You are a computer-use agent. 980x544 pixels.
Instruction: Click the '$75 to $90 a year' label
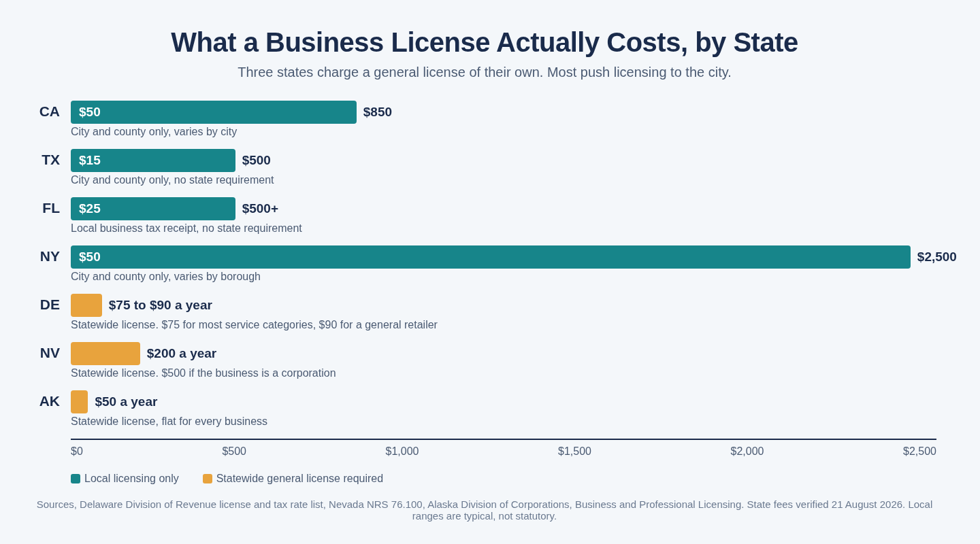point(161,305)
